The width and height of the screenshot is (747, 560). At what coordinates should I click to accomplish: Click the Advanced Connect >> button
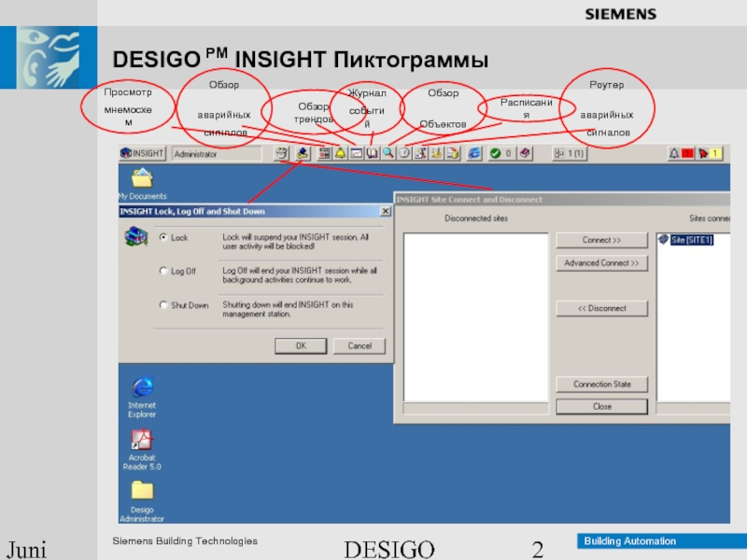(601, 263)
